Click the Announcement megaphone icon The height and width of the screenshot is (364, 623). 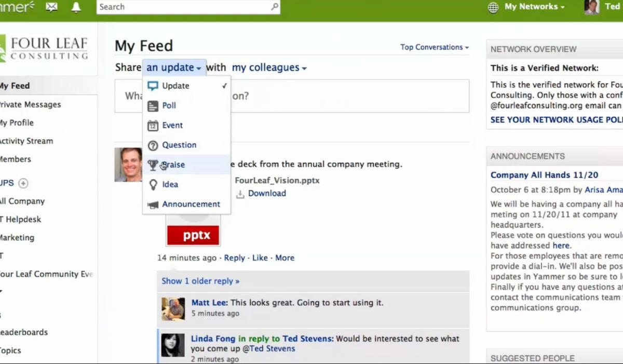click(153, 205)
